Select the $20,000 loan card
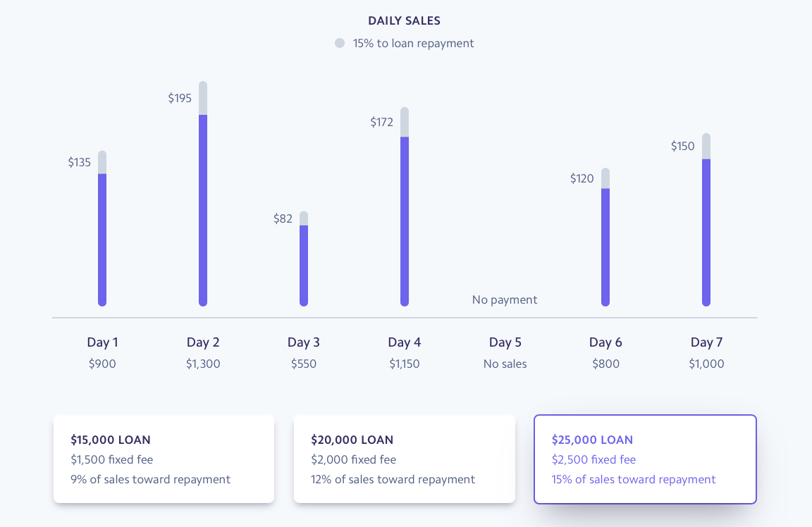Viewport: 812px width, 527px height. (404, 459)
